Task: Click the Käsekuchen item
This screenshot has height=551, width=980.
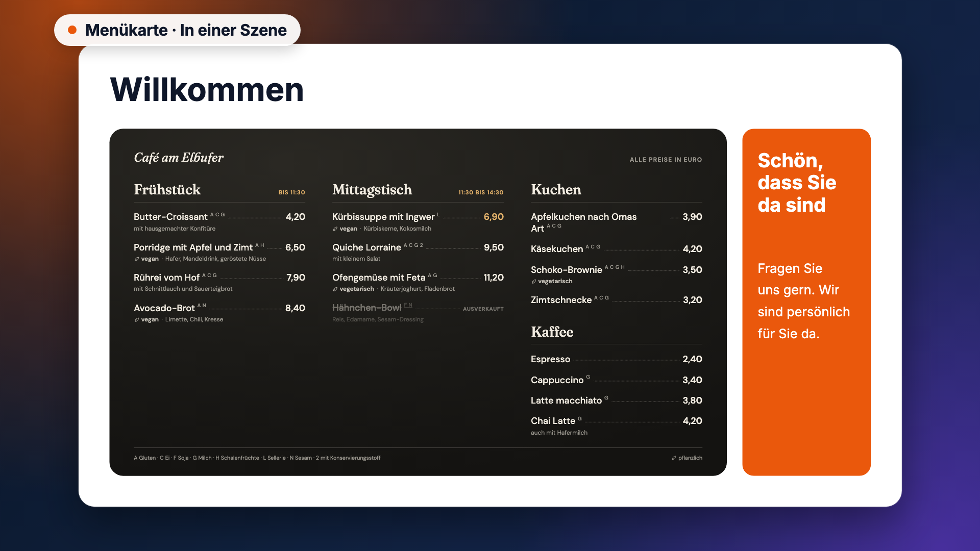Action: click(557, 249)
